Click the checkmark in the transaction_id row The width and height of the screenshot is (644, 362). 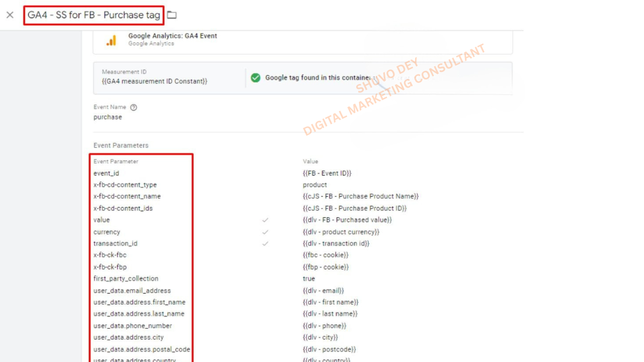tap(265, 243)
